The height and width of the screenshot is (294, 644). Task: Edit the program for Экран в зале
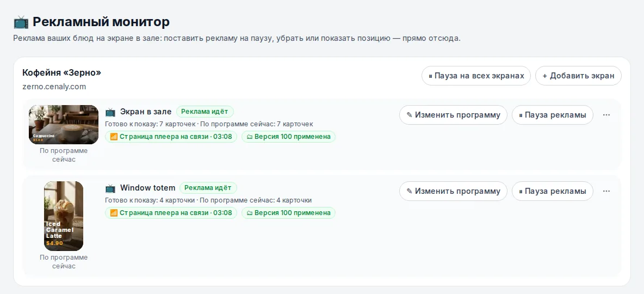(453, 115)
